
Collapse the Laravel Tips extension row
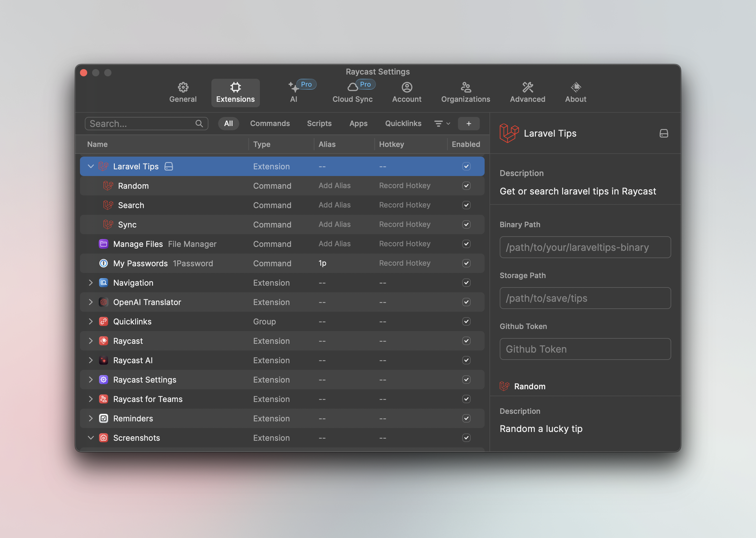point(90,166)
